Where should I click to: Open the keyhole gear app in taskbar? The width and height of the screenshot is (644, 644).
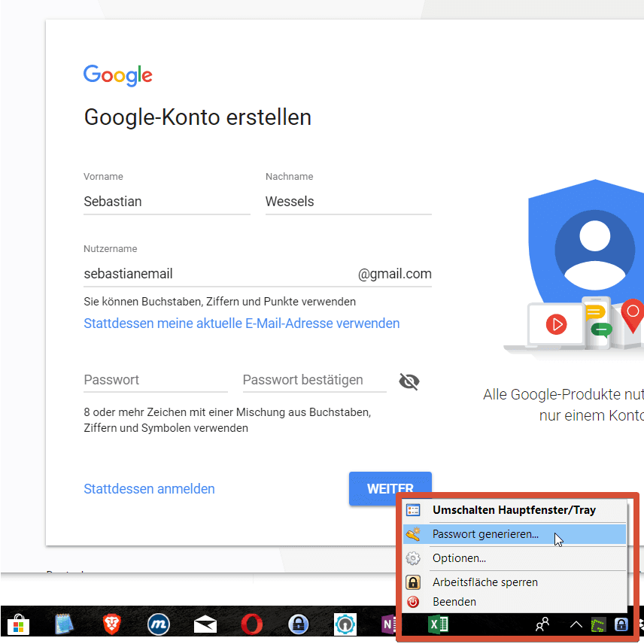click(345, 624)
